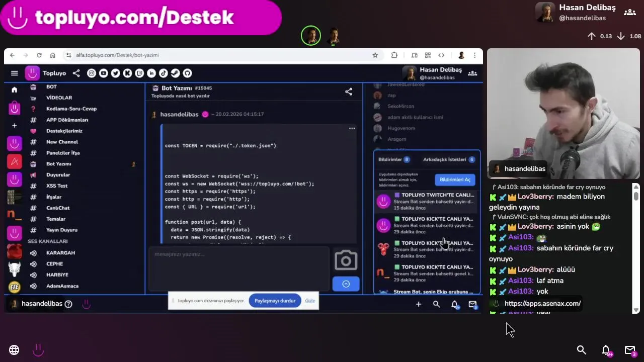The width and height of the screenshot is (644, 362).
Task: Open the Kick social icon
Action: (127, 73)
